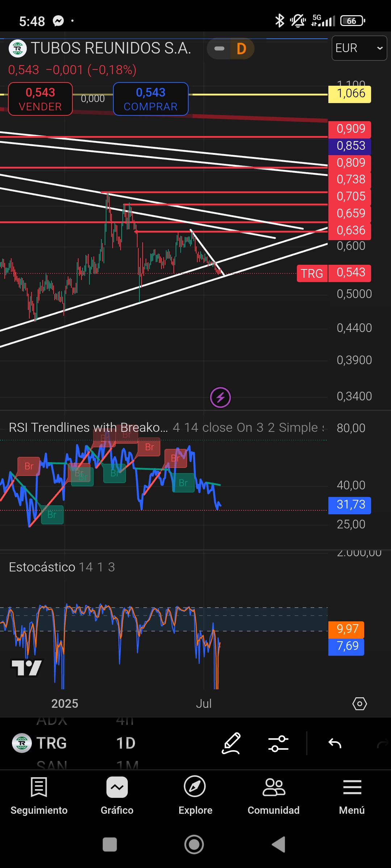Open the EUR currency dropdown
The height and width of the screenshot is (868, 391).
click(359, 48)
